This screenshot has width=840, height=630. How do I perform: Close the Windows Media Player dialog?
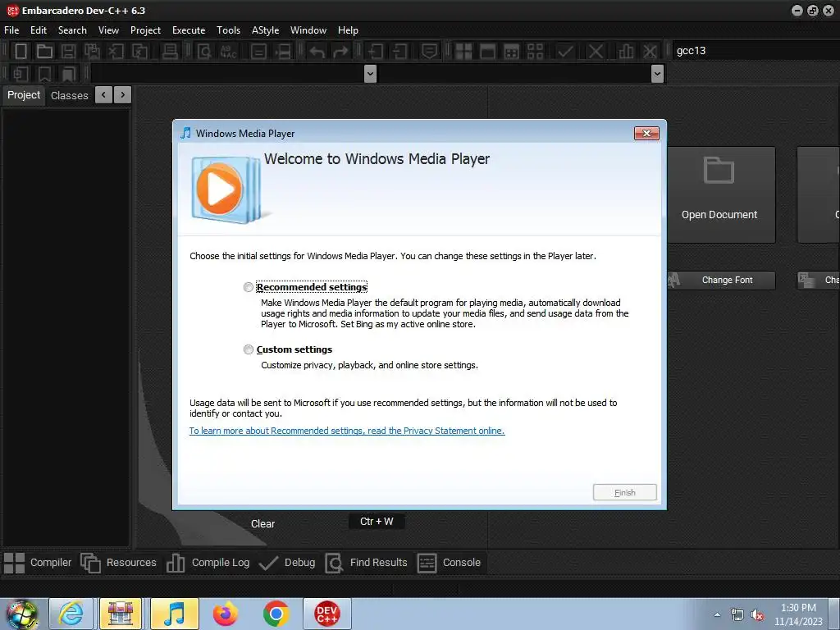646,134
